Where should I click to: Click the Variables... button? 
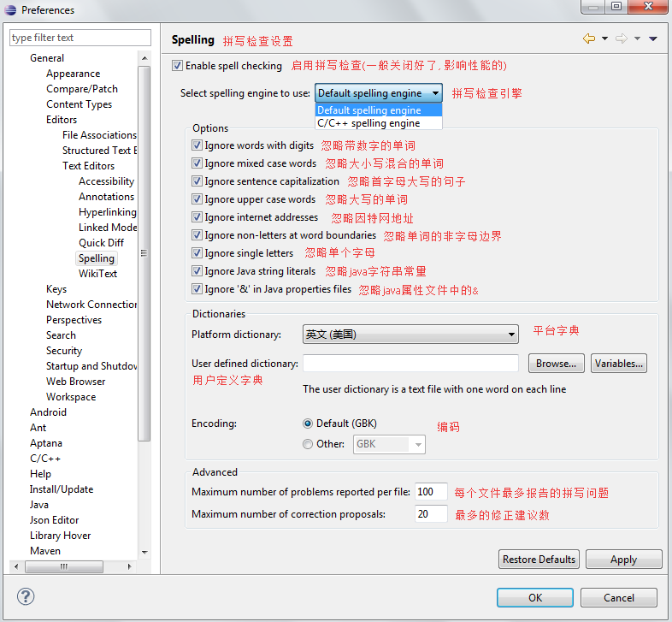click(x=619, y=364)
